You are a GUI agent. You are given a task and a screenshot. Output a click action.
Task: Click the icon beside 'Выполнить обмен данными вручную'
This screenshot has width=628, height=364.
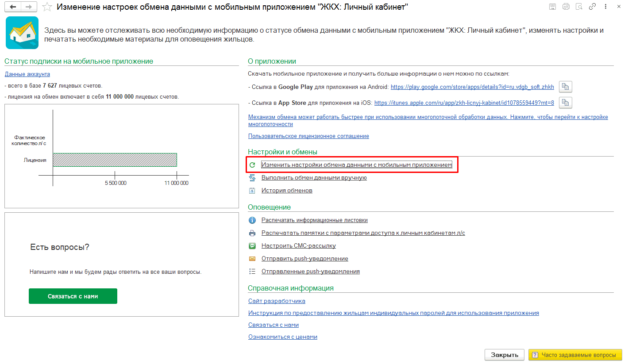click(x=252, y=178)
